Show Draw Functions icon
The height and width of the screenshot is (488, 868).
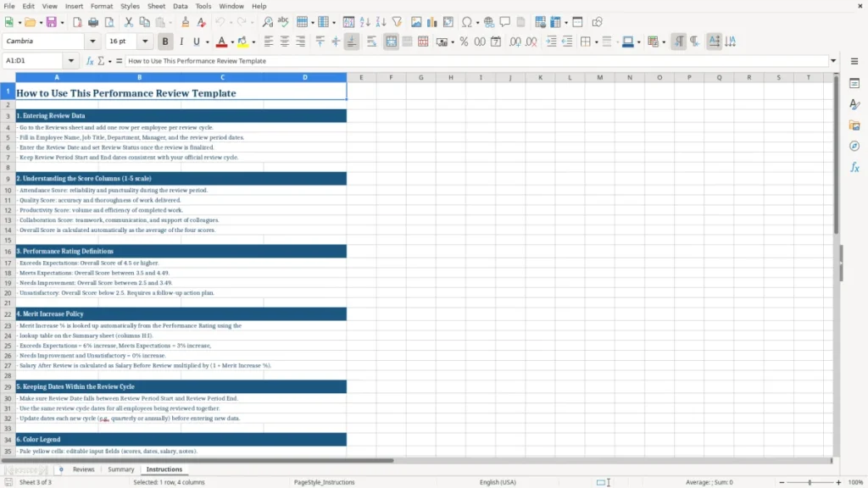(x=597, y=22)
